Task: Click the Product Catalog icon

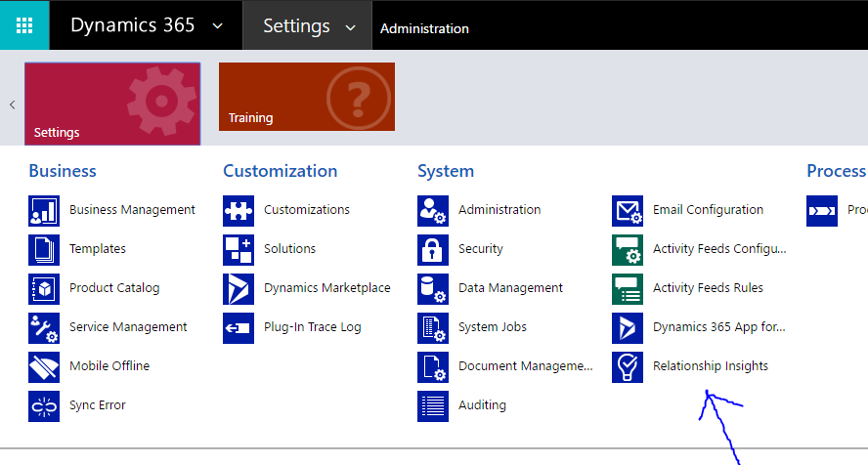Action: click(x=44, y=288)
